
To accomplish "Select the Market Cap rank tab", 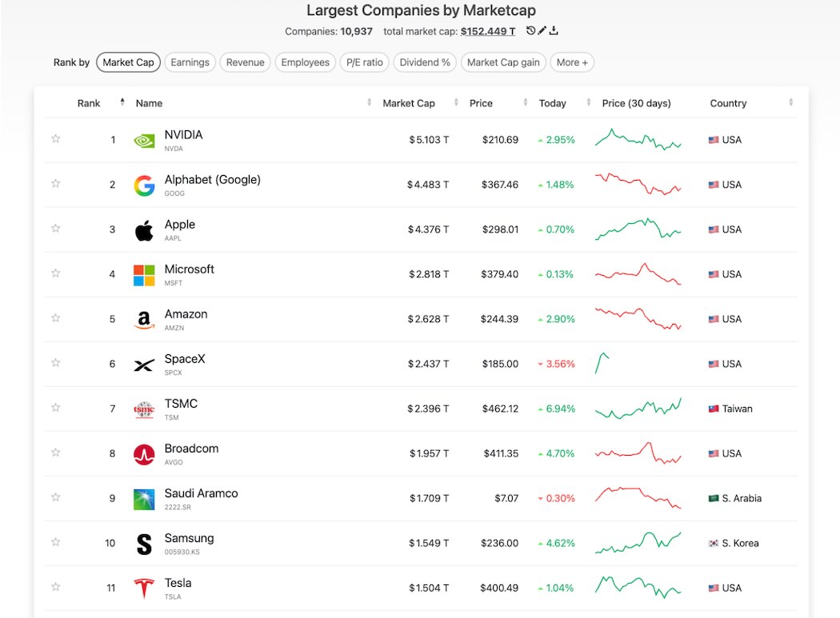I will pyautogui.click(x=128, y=62).
